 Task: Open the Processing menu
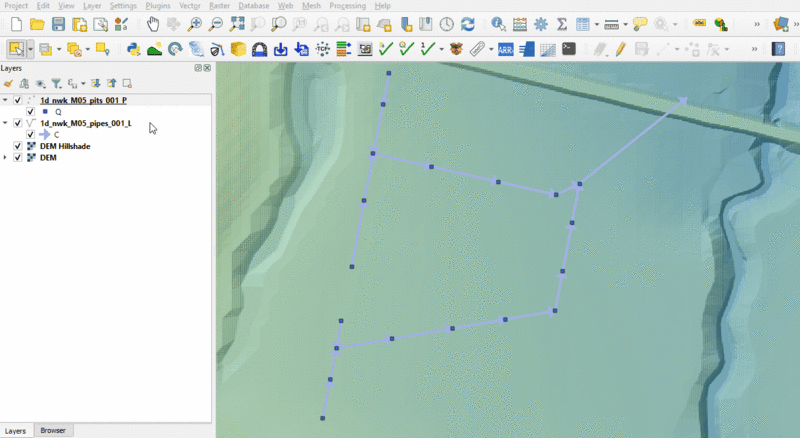pyautogui.click(x=347, y=6)
